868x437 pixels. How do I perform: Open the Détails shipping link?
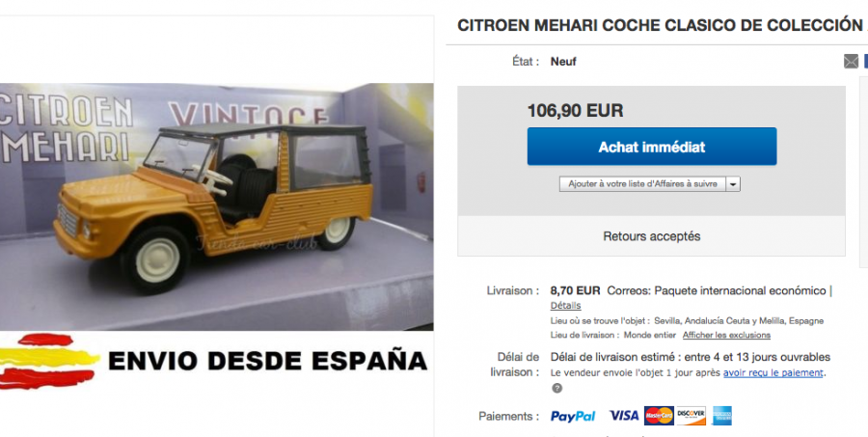565,306
